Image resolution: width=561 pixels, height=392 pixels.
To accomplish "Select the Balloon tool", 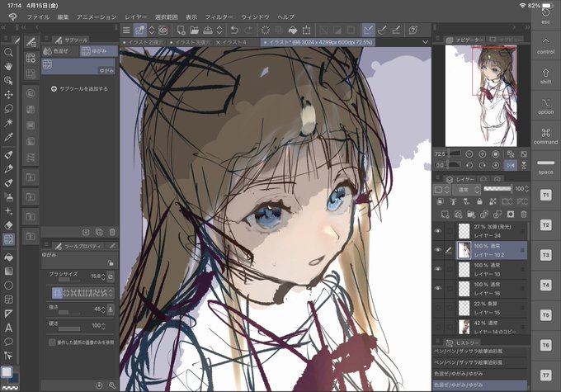I will coord(8,342).
